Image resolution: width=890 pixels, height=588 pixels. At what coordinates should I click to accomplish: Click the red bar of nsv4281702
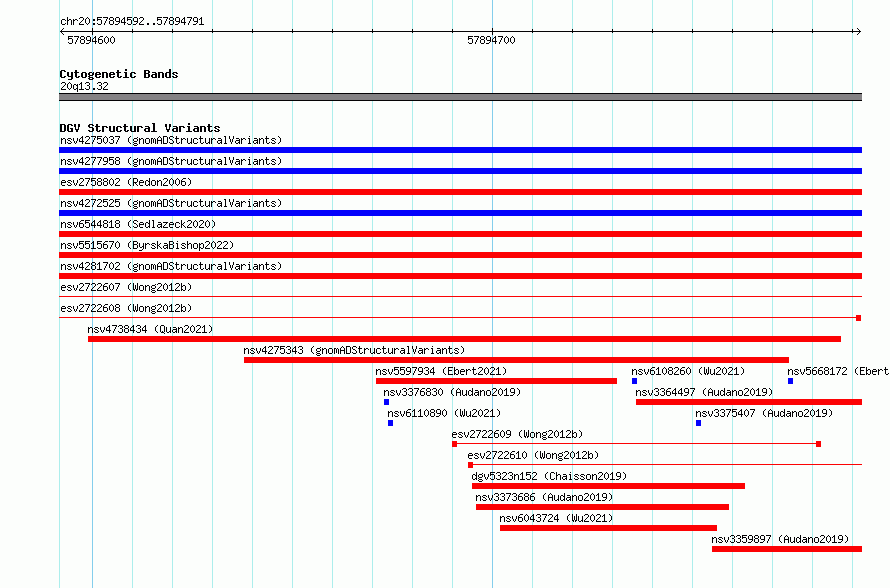click(x=460, y=276)
